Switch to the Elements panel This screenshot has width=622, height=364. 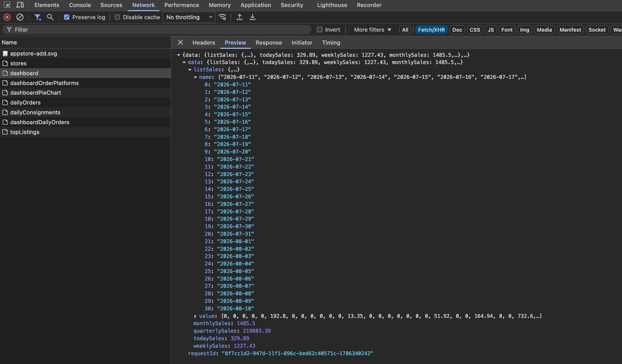tap(47, 5)
